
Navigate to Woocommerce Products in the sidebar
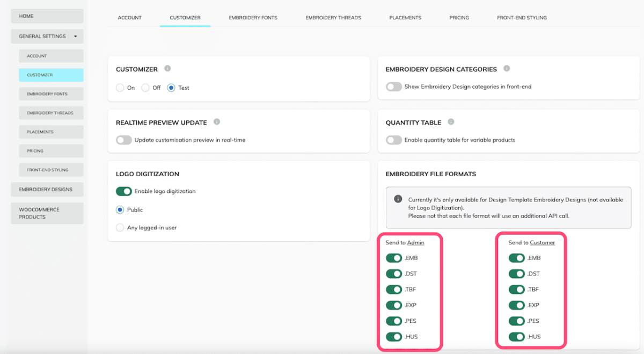tap(47, 213)
